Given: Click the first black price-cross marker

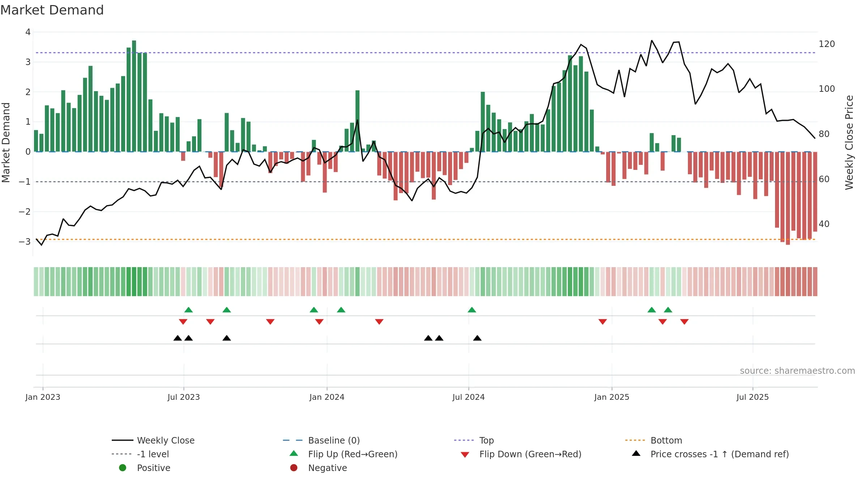Looking at the screenshot, I should point(178,338).
